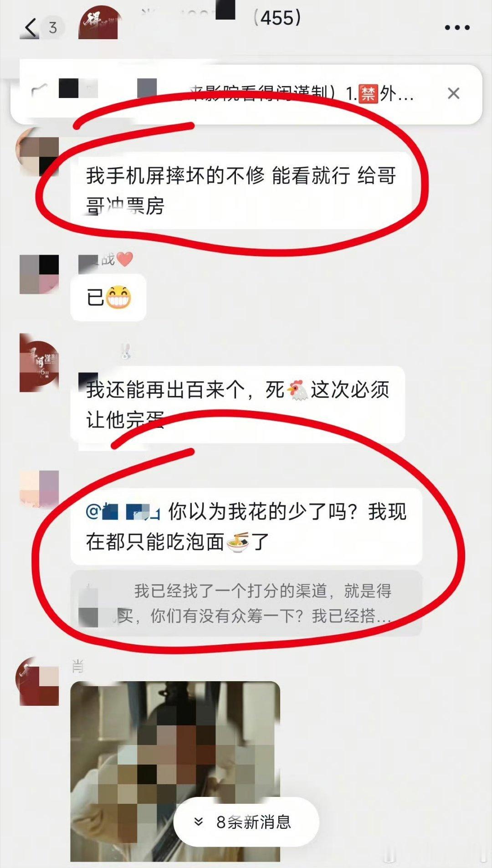Open the group avatar in header
492x868 pixels.
(x=98, y=23)
